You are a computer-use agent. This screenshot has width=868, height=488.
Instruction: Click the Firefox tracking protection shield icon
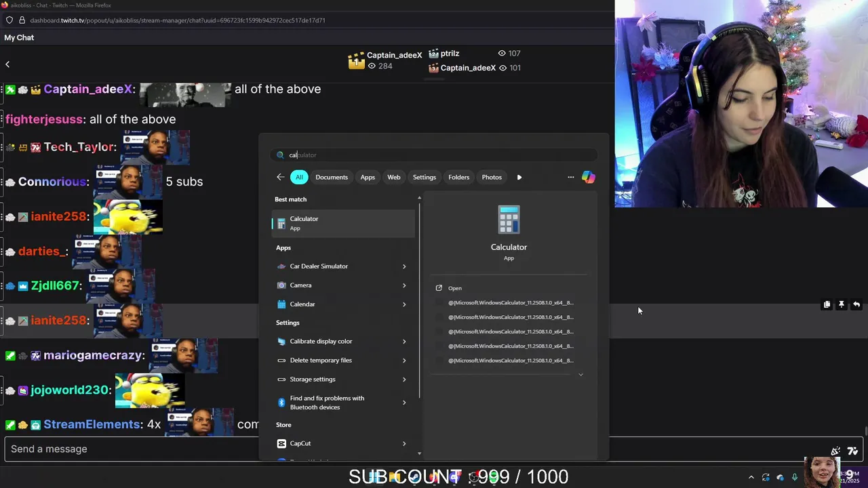pyautogui.click(x=9, y=20)
